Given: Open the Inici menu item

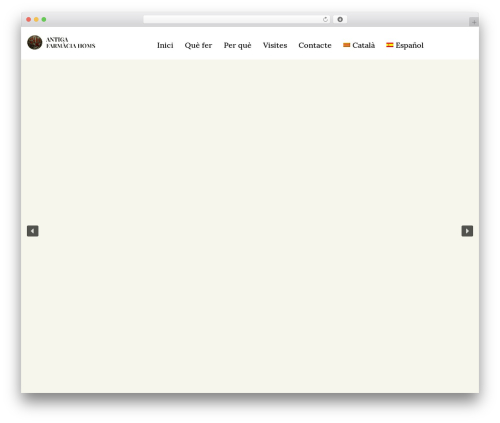Looking at the screenshot, I should click(165, 45).
